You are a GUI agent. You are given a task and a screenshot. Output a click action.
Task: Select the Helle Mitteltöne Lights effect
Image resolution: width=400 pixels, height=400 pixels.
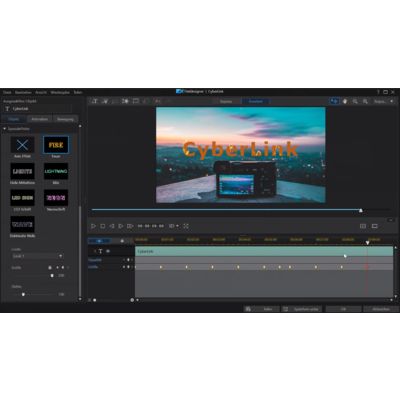coord(22,171)
